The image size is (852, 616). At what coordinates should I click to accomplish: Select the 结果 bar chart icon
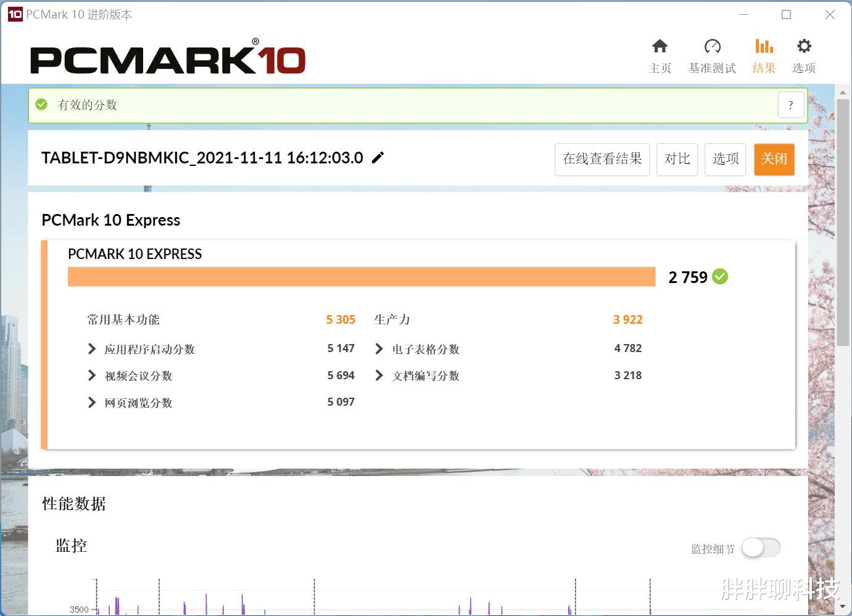[x=764, y=46]
